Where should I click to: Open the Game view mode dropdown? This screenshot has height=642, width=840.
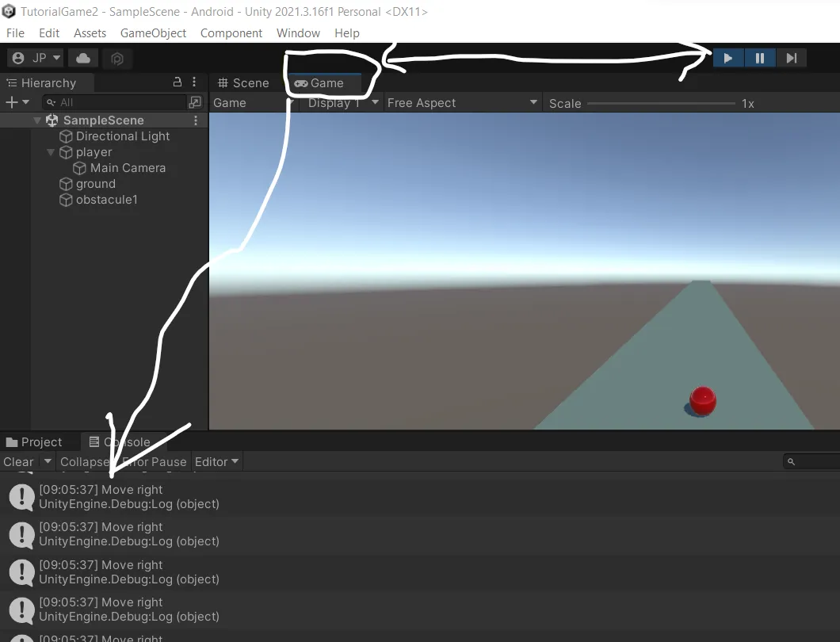253,103
